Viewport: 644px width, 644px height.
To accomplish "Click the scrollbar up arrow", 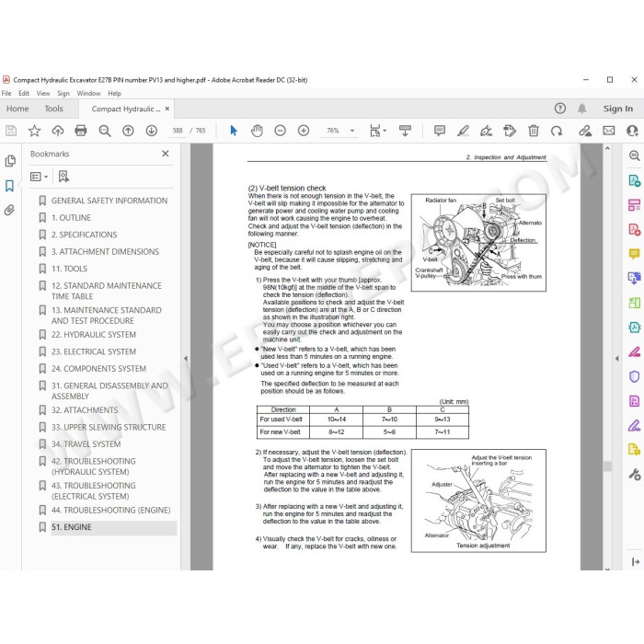I will [x=607, y=148].
